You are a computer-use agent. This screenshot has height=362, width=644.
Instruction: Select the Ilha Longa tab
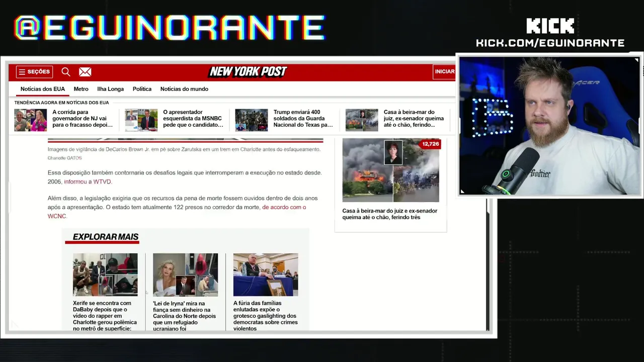110,89
